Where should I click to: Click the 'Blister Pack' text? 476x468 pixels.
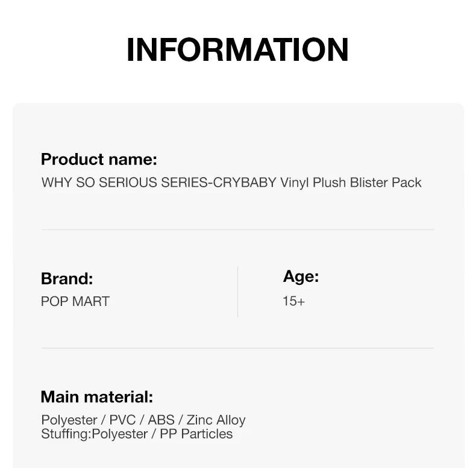386,183
